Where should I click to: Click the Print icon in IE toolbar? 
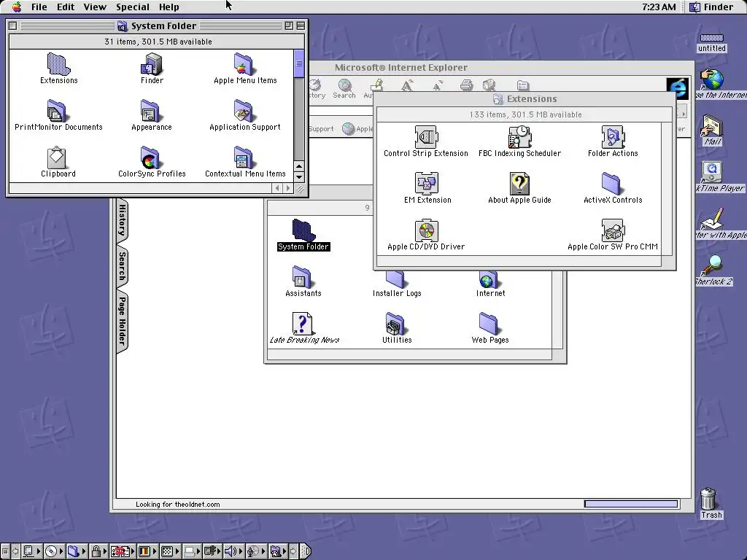466,86
